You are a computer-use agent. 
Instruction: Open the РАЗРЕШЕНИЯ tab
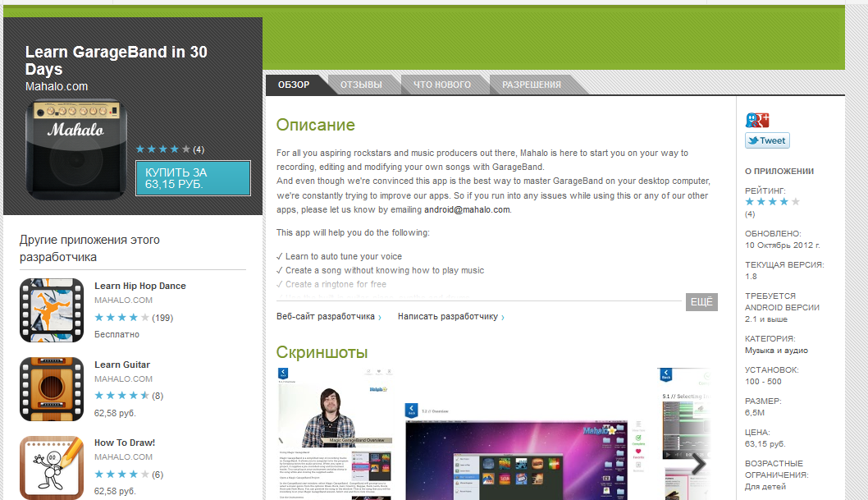pyautogui.click(x=532, y=85)
